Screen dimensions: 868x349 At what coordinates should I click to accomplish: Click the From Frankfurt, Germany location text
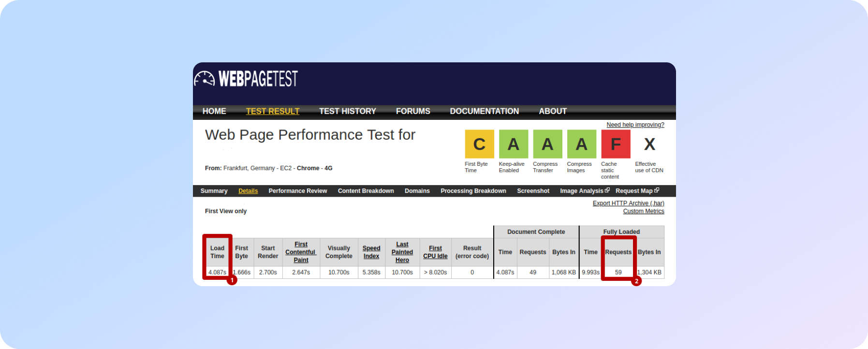(268, 168)
